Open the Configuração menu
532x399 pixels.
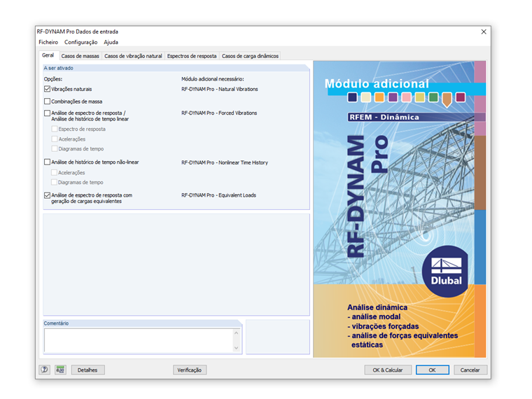pyautogui.click(x=80, y=42)
